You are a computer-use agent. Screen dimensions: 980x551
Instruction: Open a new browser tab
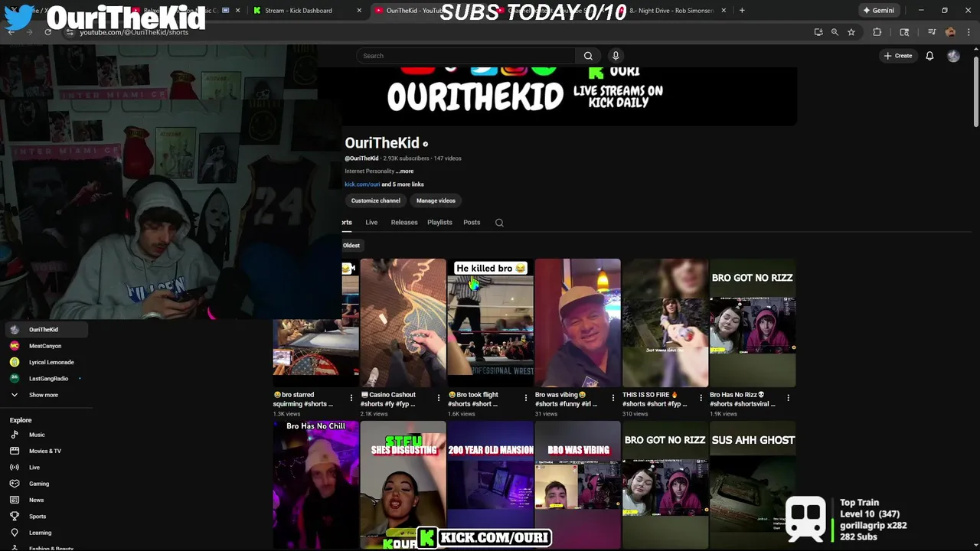tap(741, 11)
